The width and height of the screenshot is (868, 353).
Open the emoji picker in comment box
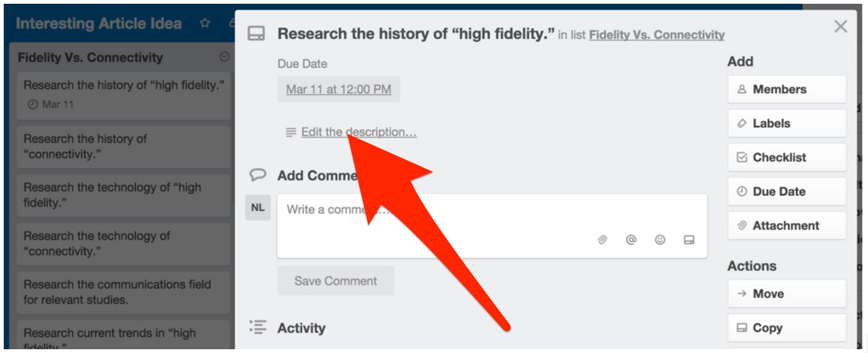[x=660, y=240]
